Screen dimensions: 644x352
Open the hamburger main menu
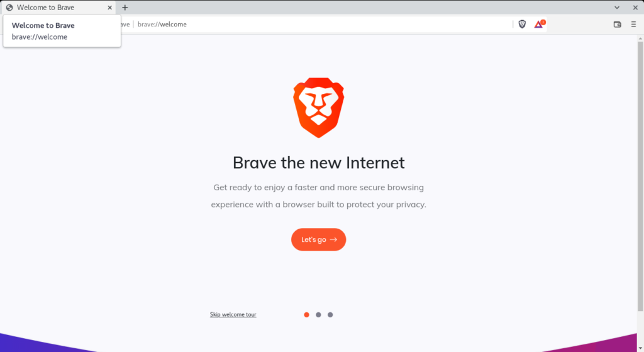[633, 25]
